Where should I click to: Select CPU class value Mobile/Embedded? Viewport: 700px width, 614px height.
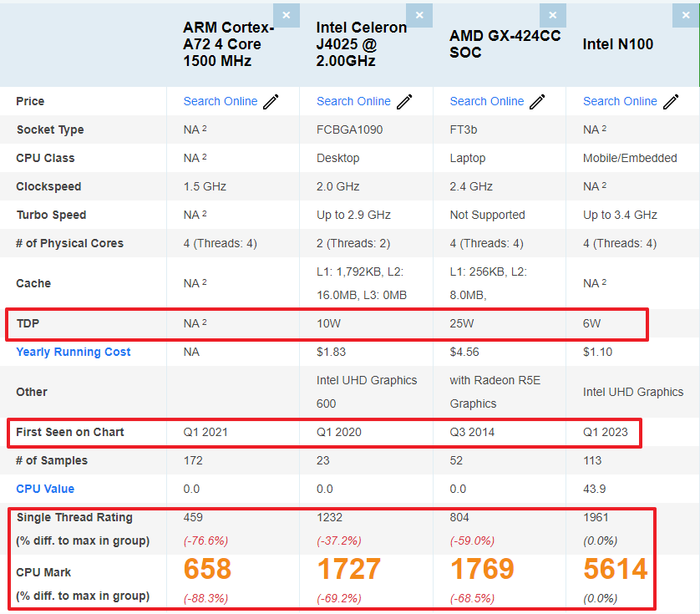click(x=630, y=158)
